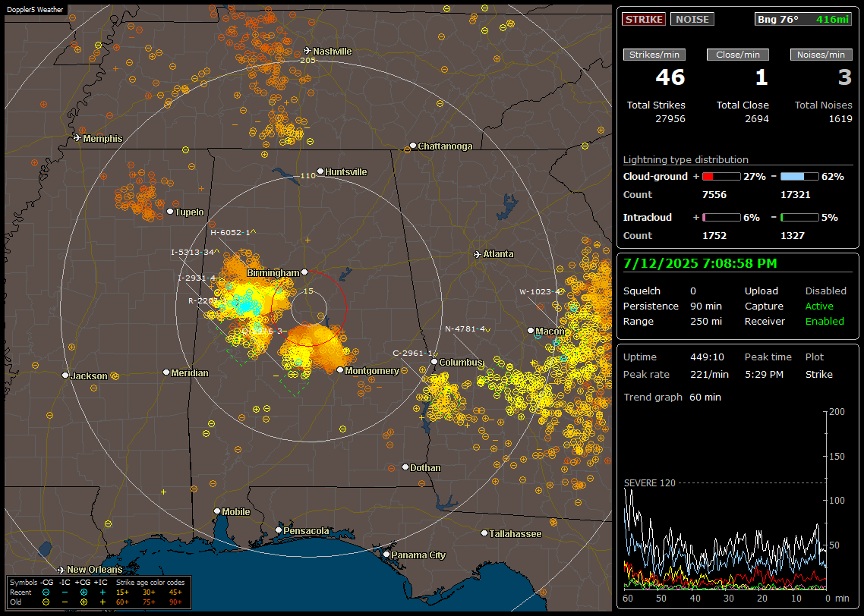Click the NOISE indicator button
Screen dimensions: 864x616
pyautogui.click(x=692, y=19)
